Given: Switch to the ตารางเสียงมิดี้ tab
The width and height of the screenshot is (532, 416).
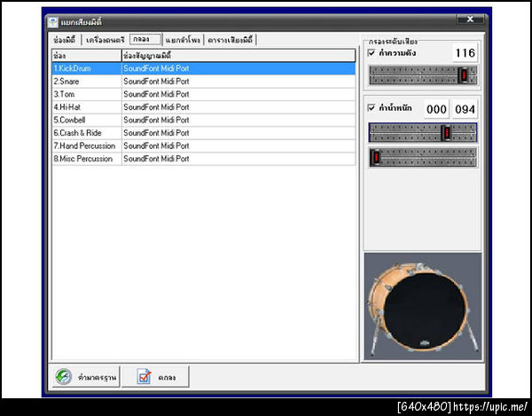Looking at the screenshot, I should pyautogui.click(x=230, y=40).
